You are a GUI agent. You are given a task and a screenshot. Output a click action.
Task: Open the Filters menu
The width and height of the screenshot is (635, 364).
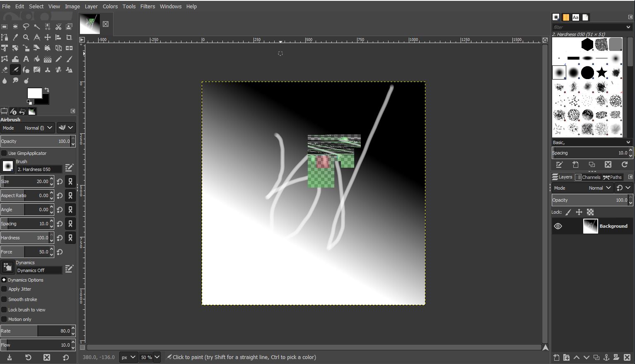pyautogui.click(x=147, y=6)
